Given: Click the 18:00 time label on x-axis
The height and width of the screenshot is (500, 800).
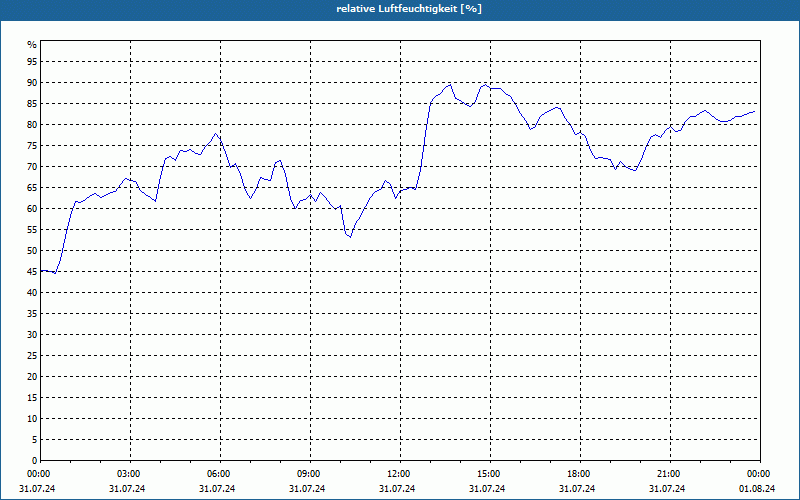Looking at the screenshot, I should pos(580,474).
